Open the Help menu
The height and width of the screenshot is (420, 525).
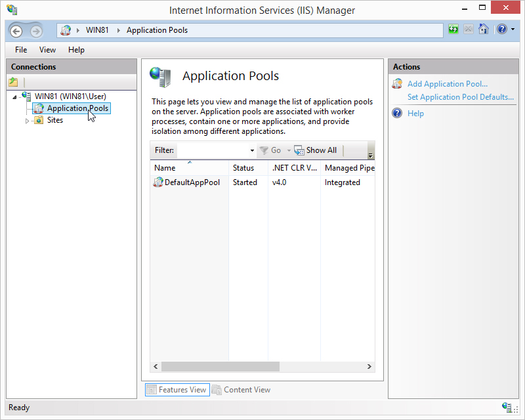[76, 50]
